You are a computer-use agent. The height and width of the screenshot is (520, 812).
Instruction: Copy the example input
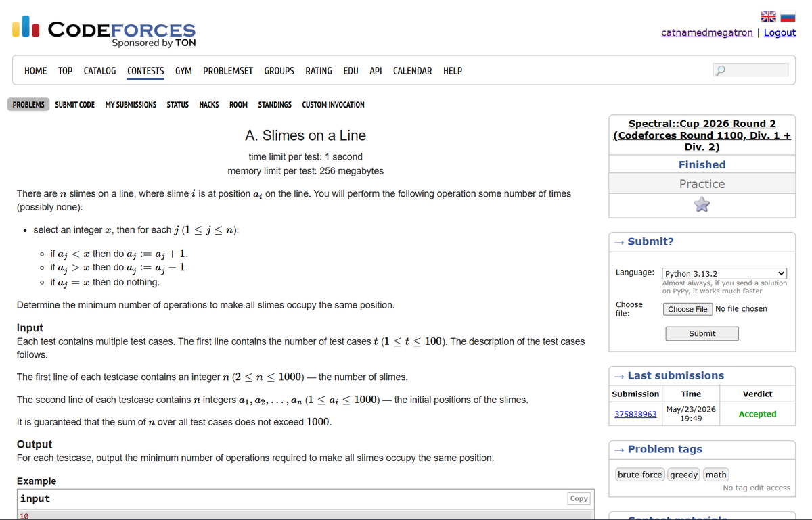pyautogui.click(x=579, y=498)
